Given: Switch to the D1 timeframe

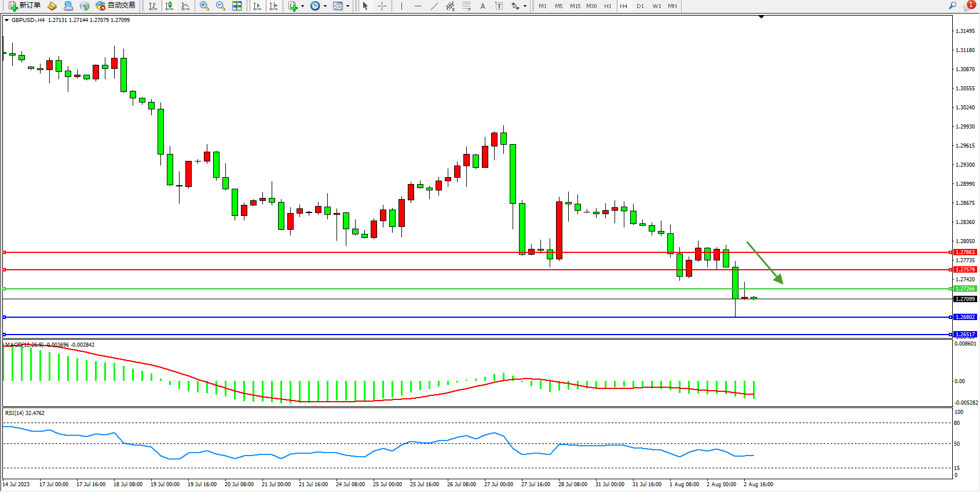Looking at the screenshot, I should 640,6.
